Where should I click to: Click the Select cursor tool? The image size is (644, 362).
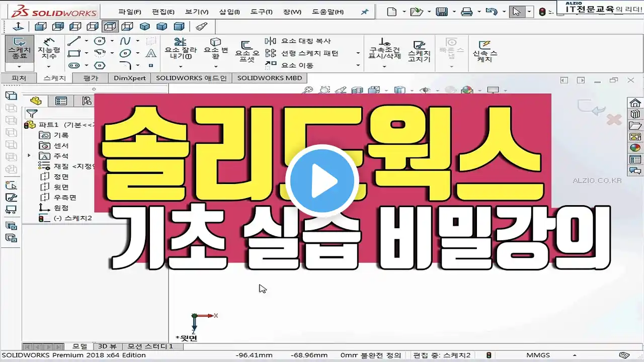pyautogui.click(x=516, y=12)
